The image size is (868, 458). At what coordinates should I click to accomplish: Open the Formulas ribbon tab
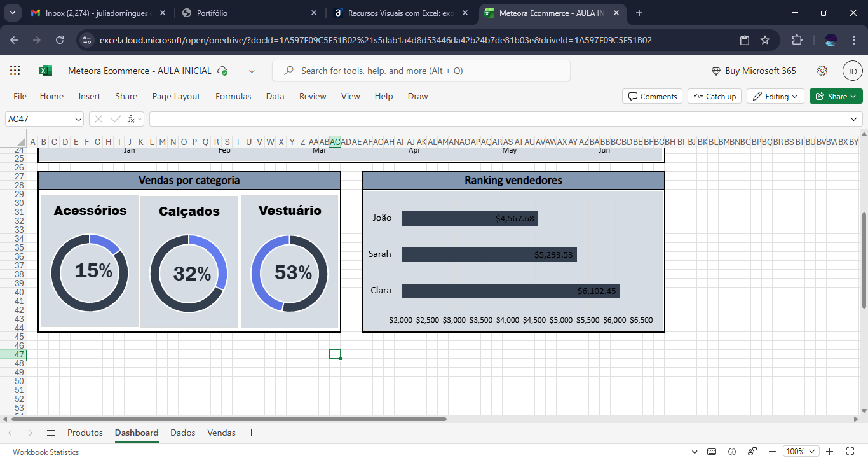point(233,96)
